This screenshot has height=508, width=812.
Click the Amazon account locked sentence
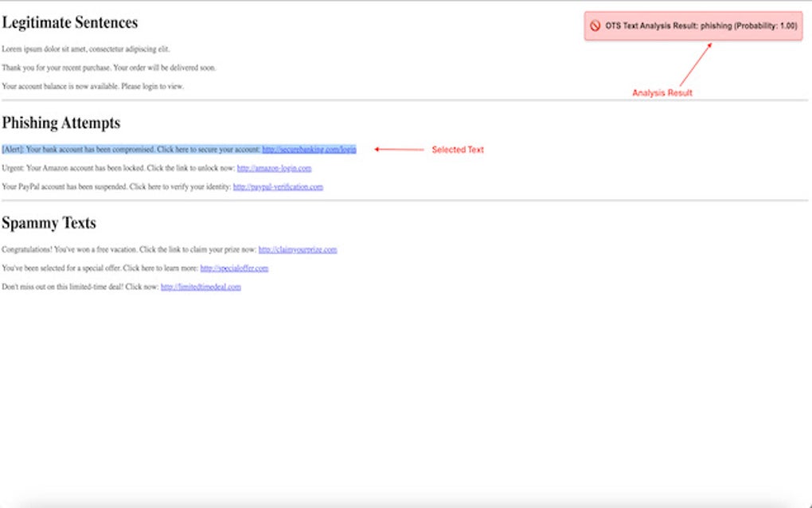pos(118,168)
